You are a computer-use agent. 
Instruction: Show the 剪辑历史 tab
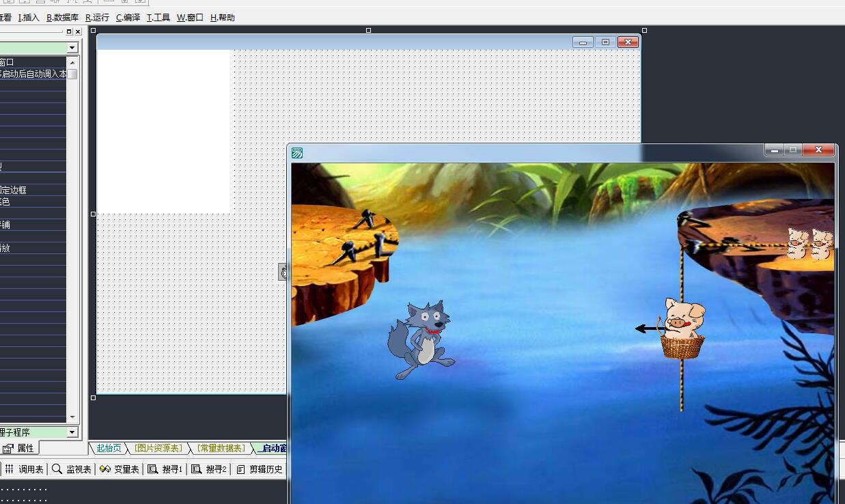(260, 469)
